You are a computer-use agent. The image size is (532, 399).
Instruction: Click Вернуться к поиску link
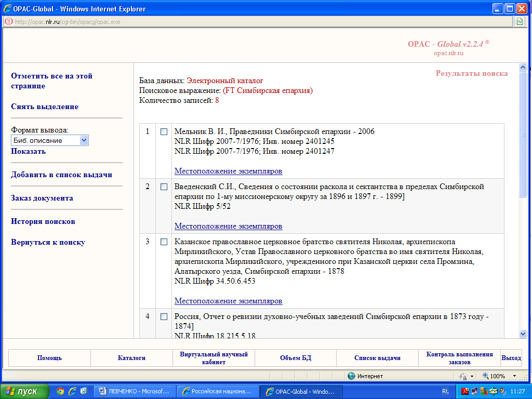pos(48,242)
